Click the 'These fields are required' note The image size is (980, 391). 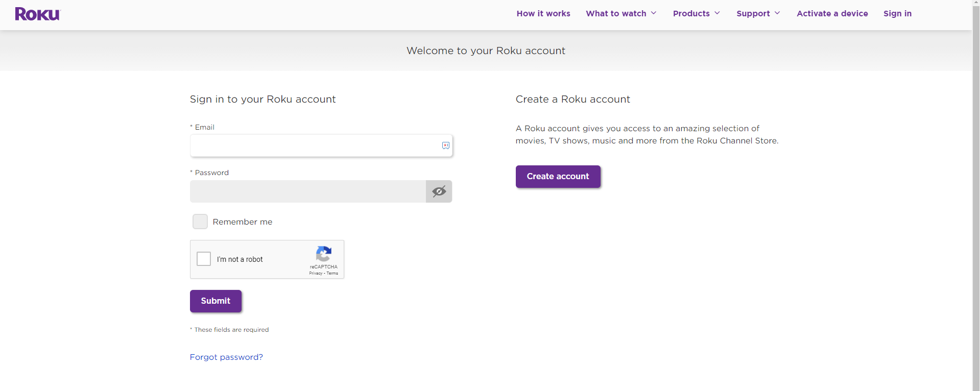pos(229,330)
